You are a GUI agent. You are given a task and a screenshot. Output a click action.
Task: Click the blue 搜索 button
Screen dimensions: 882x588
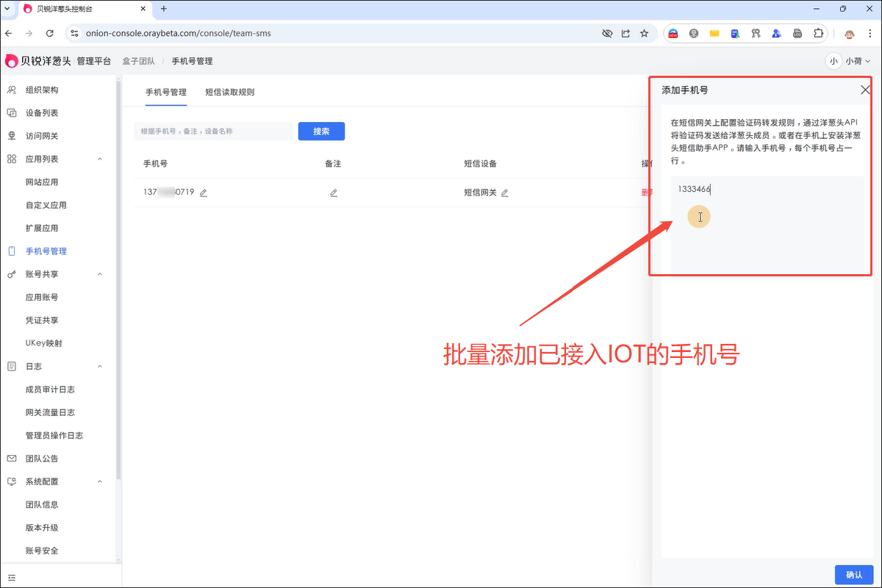pos(321,131)
